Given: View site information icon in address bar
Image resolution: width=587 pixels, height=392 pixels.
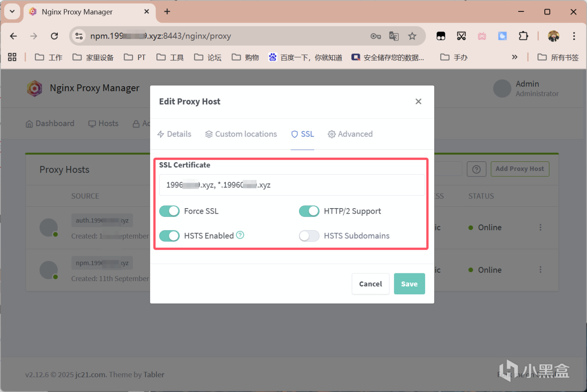Looking at the screenshot, I should pyautogui.click(x=79, y=36).
